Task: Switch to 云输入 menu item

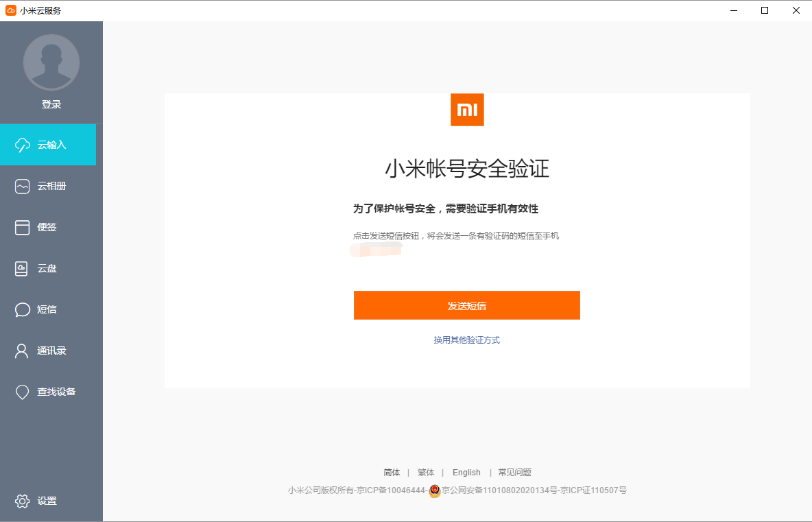Action: 48,145
